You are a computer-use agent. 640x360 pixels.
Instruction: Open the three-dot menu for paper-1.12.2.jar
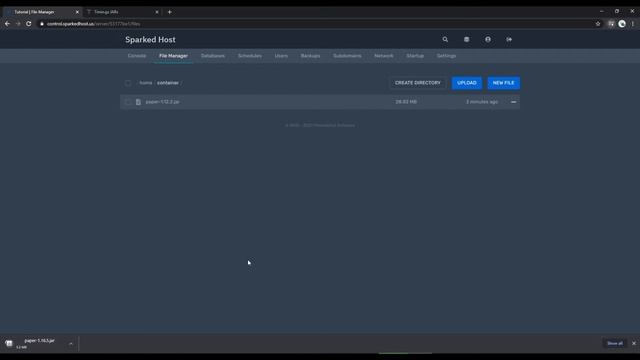(513, 102)
